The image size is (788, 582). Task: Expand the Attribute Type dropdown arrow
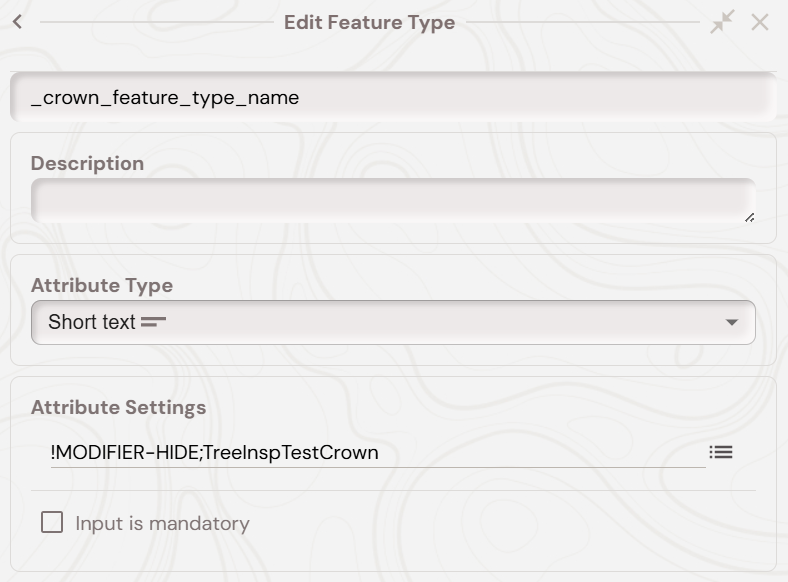(731, 322)
